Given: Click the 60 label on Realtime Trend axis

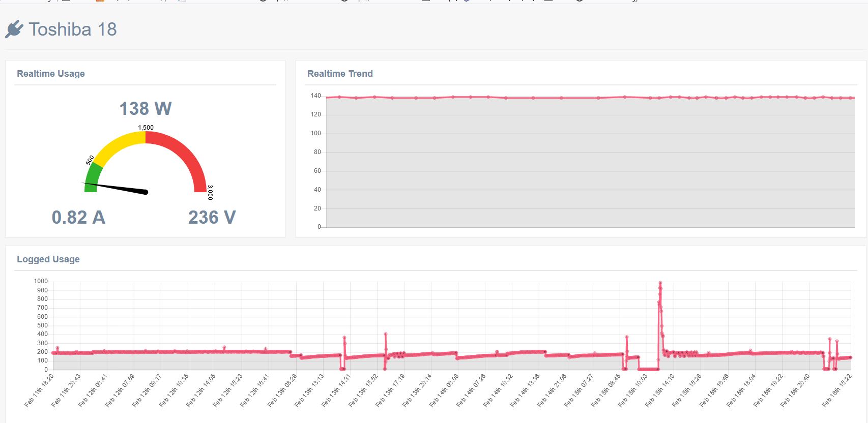Looking at the screenshot, I should [x=317, y=171].
